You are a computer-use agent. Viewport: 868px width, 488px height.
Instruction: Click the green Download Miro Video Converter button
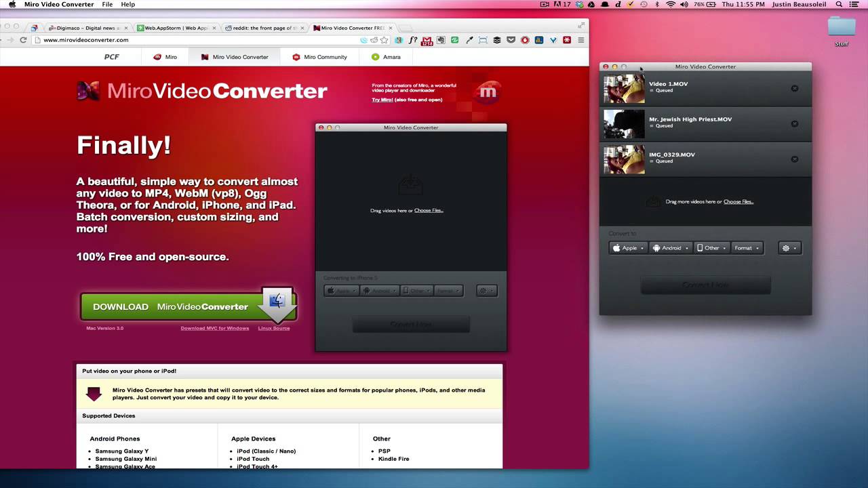[x=189, y=306]
